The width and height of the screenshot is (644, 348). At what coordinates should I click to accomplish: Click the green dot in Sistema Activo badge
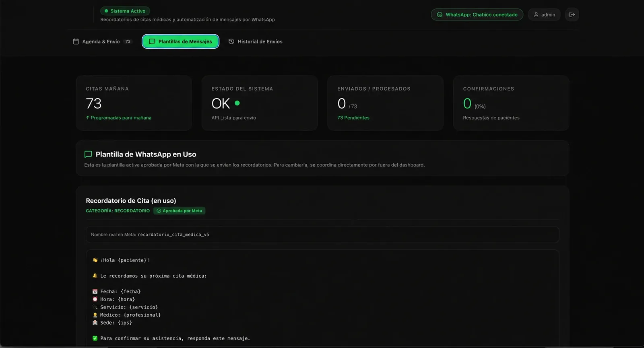tap(106, 11)
